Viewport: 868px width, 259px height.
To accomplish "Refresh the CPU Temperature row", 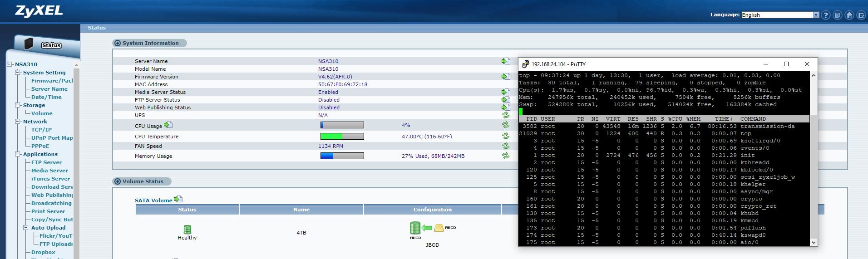I will tap(505, 136).
